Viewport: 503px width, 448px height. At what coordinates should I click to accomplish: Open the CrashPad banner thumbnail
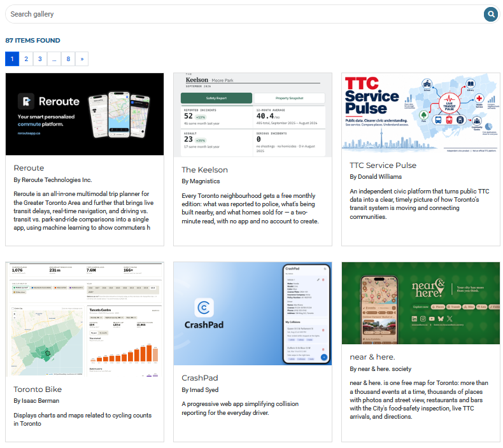(253, 314)
